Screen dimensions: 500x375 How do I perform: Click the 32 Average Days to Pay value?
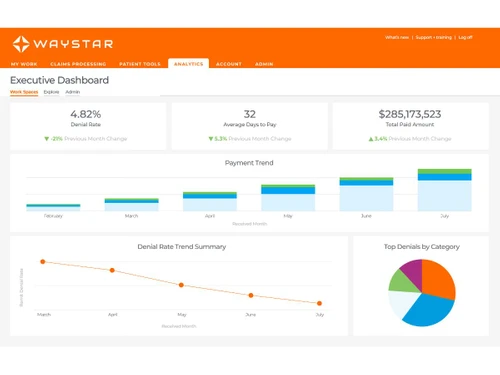[x=250, y=114]
